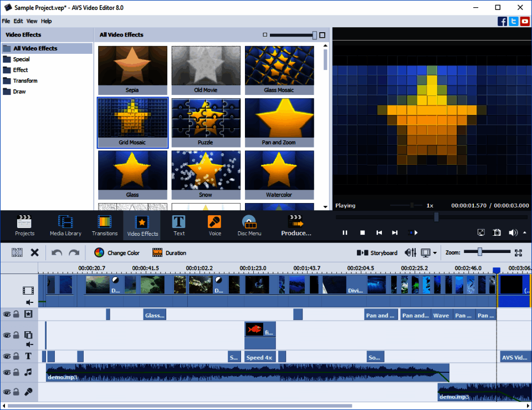532x410 pixels.
Task: Open the Transitions panel
Action: click(x=104, y=226)
